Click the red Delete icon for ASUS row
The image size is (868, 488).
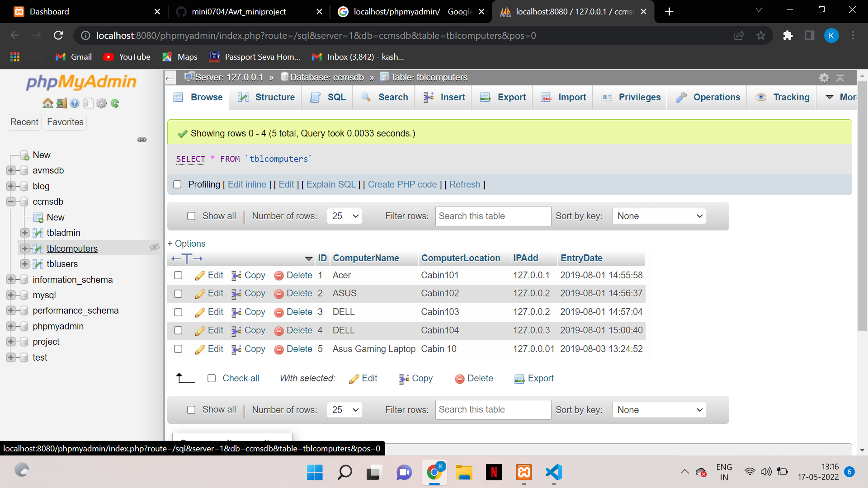[279, 294]
